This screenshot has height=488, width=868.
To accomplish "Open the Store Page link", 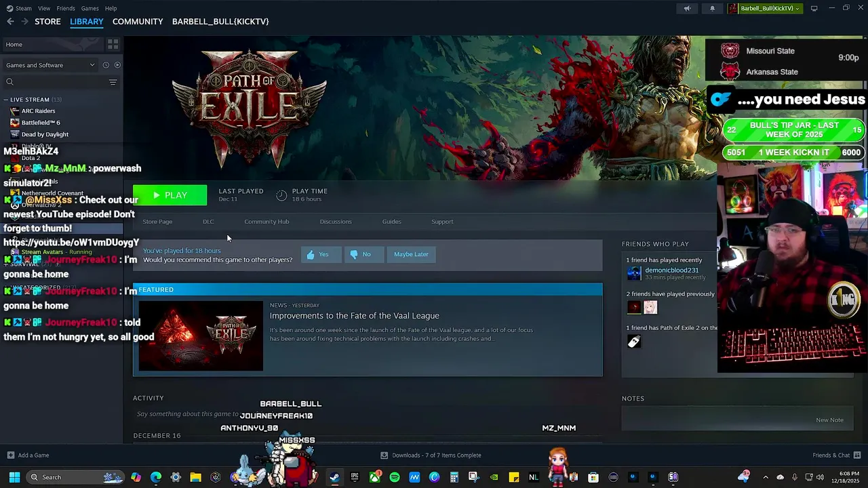I will coord(157,222).
